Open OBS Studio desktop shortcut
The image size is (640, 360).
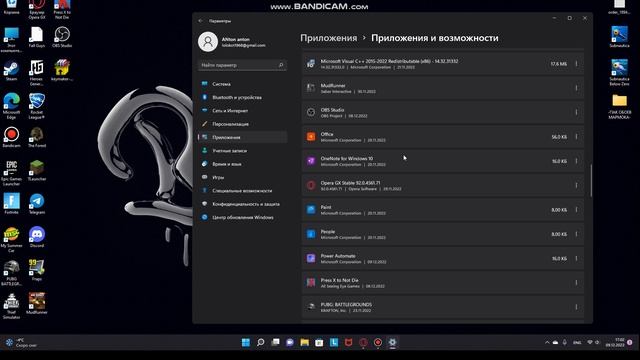click(62, 37)
